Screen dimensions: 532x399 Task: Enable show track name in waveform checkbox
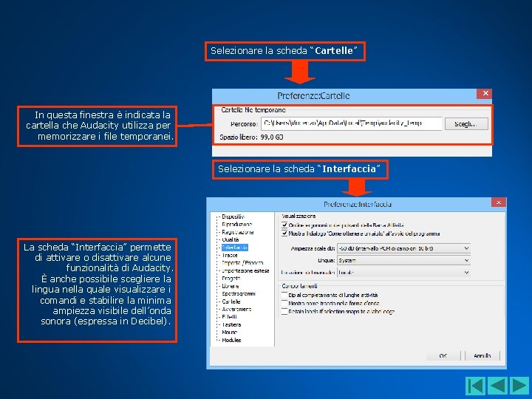click(x=284, y=303)
